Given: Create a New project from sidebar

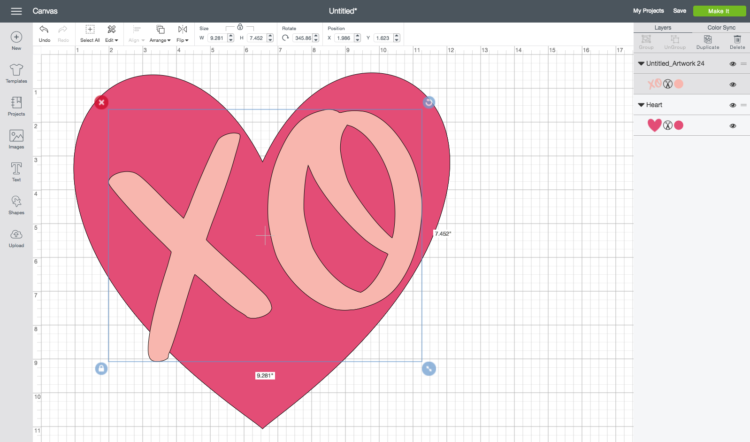Looking at the screenshot, I should pos(16,40).
